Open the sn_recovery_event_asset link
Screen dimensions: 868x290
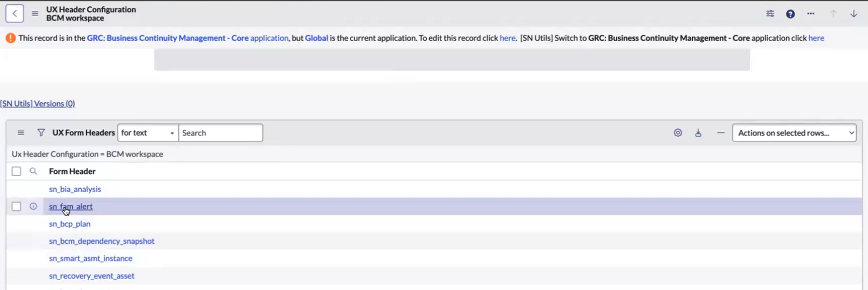pos(92,276)
